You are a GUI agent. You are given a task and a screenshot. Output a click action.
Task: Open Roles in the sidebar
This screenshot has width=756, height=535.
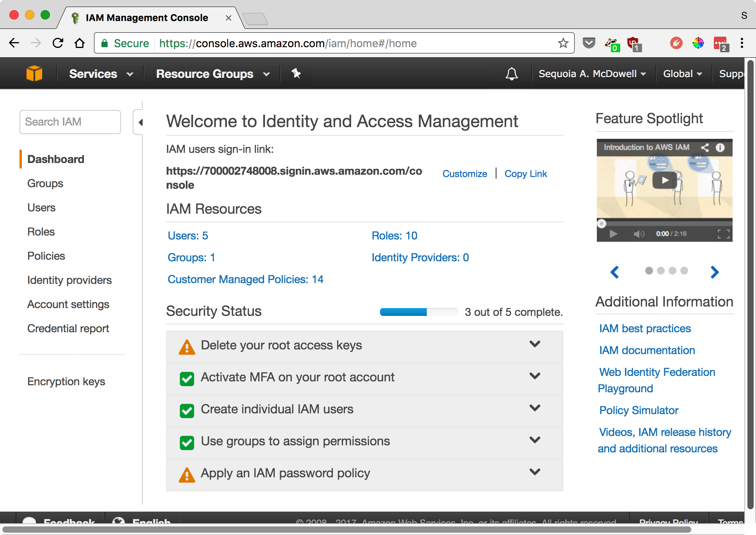pos(41,232)
